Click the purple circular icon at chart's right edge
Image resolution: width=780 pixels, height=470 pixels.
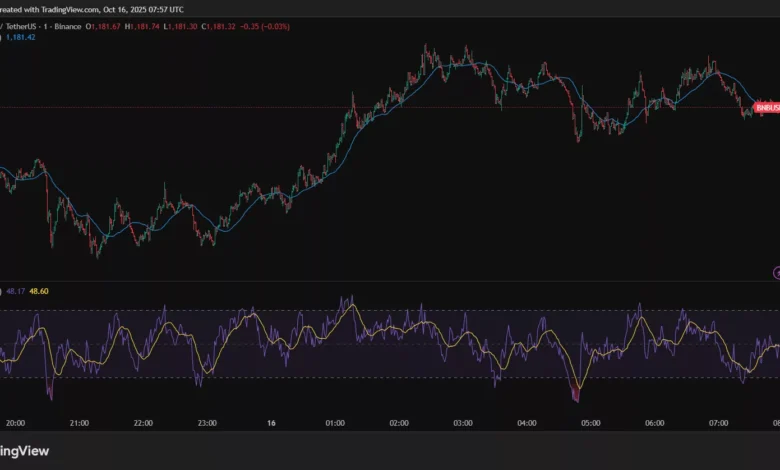pyautogui.click(x=776, y=272)
